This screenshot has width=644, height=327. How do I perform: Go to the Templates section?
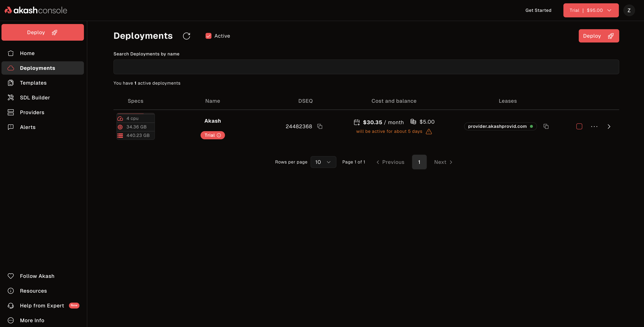coord(33,83)
